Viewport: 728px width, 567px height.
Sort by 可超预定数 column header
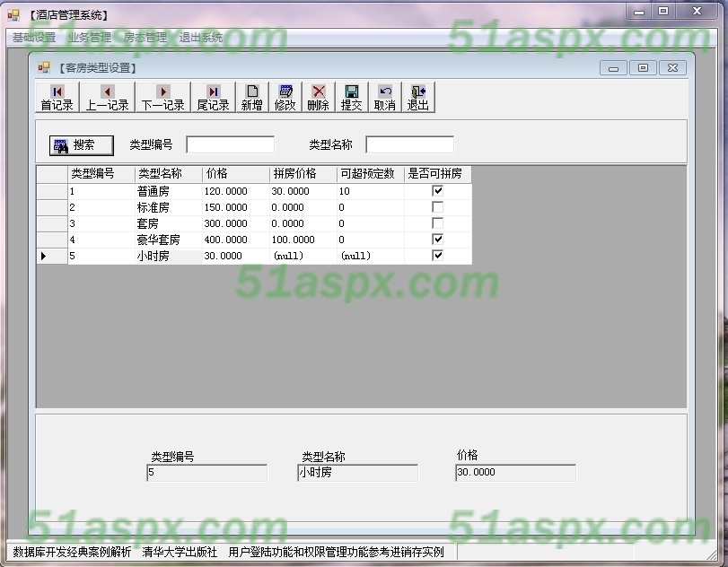coord(371,174)
